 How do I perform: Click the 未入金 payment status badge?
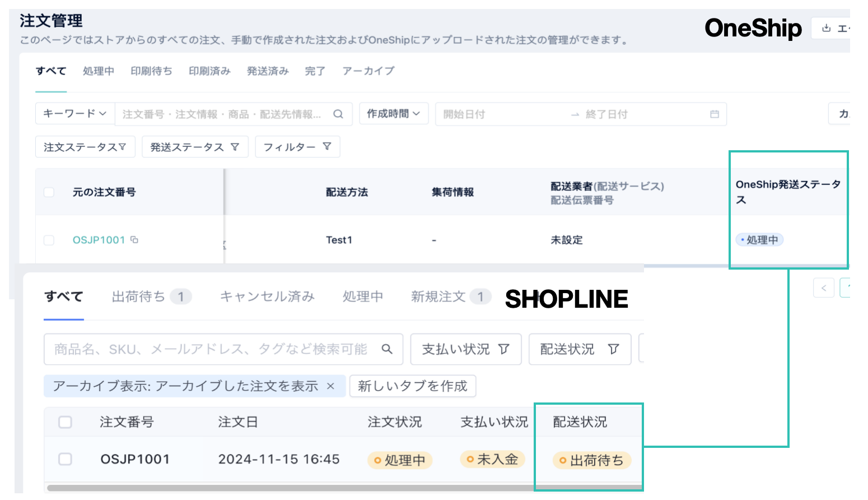(x=493, y=459)
